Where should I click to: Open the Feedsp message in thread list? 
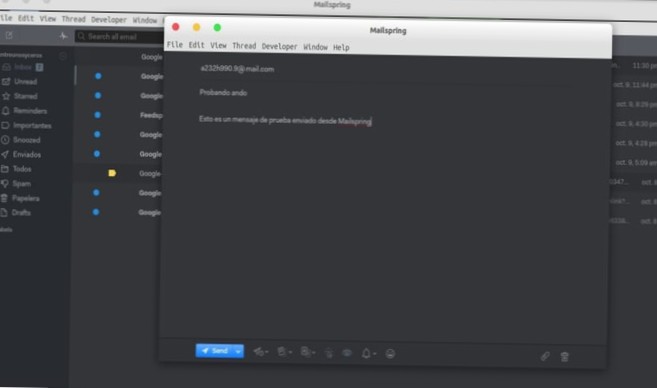click(151, 115)
